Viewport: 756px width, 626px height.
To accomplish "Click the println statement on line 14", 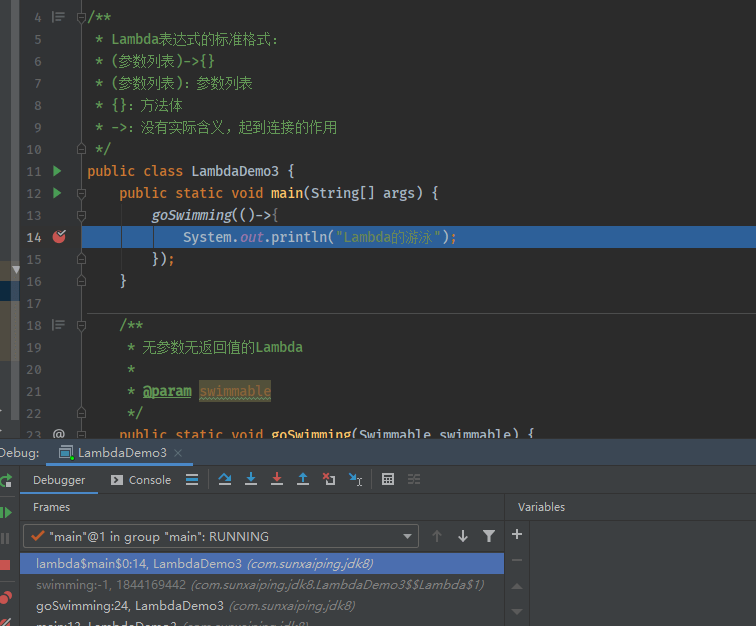I will click(x=320, y=237).
